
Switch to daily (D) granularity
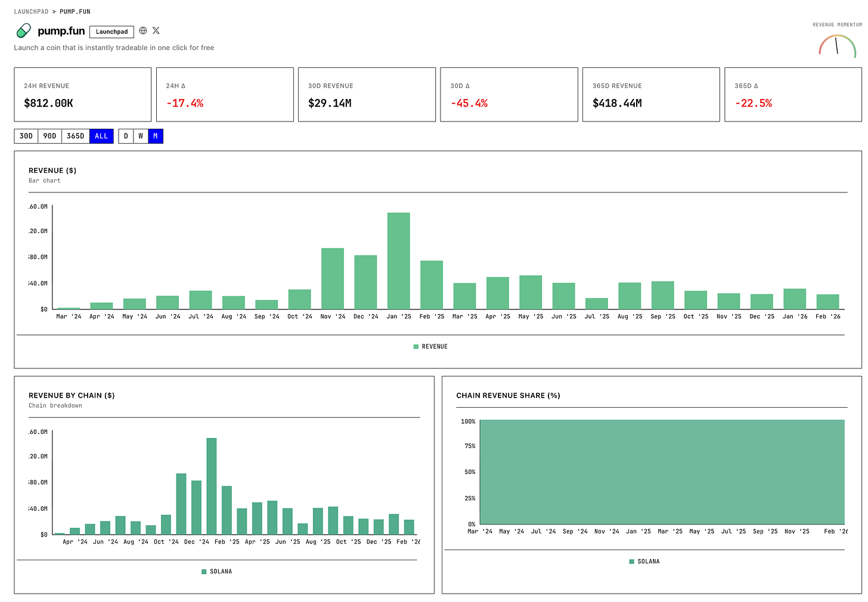pos(126,136)
